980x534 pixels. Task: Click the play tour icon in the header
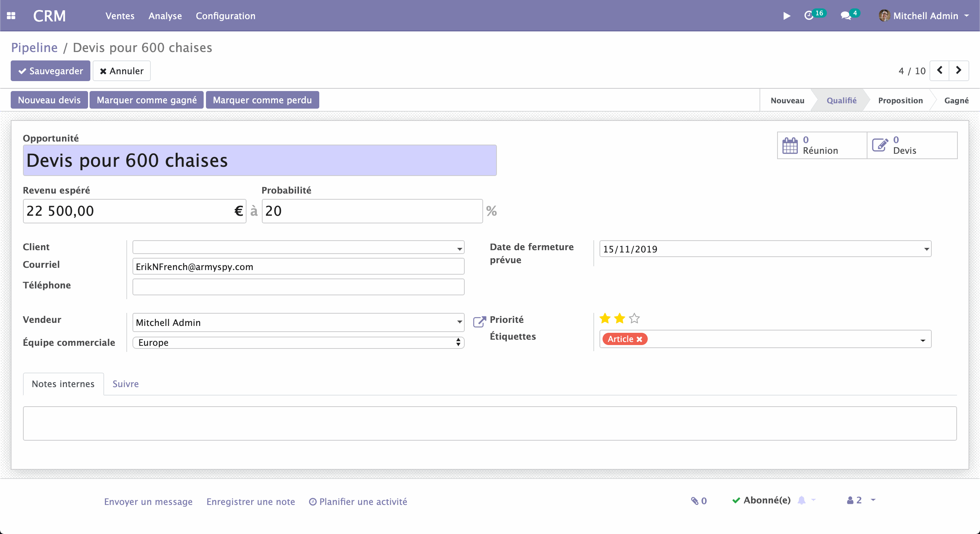click(x=787, y=16)
